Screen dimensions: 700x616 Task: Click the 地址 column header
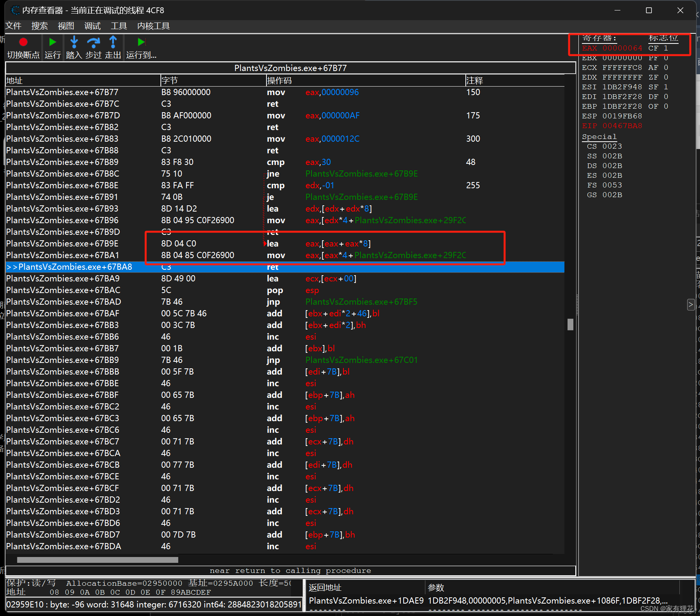pyautogui.click(x=83, y=80)
